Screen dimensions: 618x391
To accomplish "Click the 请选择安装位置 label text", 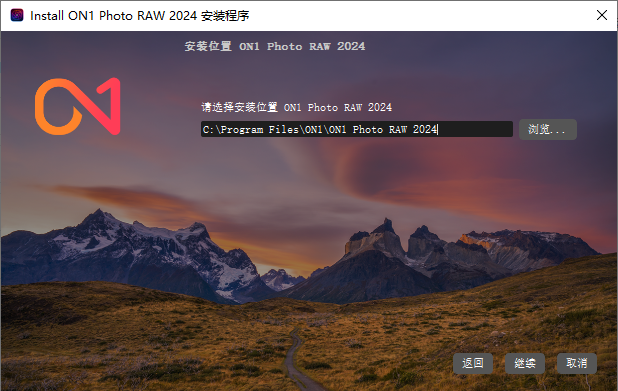I will (x=296, y=107).
